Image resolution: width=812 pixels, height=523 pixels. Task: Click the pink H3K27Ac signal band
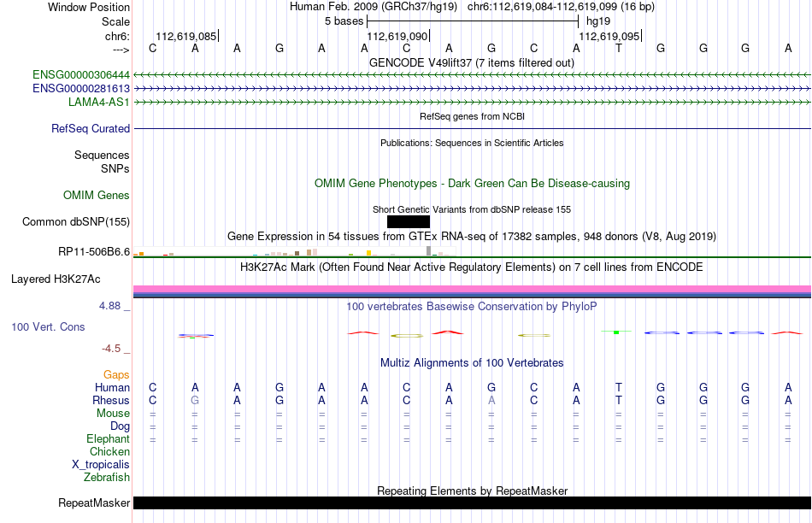point(472,289)
